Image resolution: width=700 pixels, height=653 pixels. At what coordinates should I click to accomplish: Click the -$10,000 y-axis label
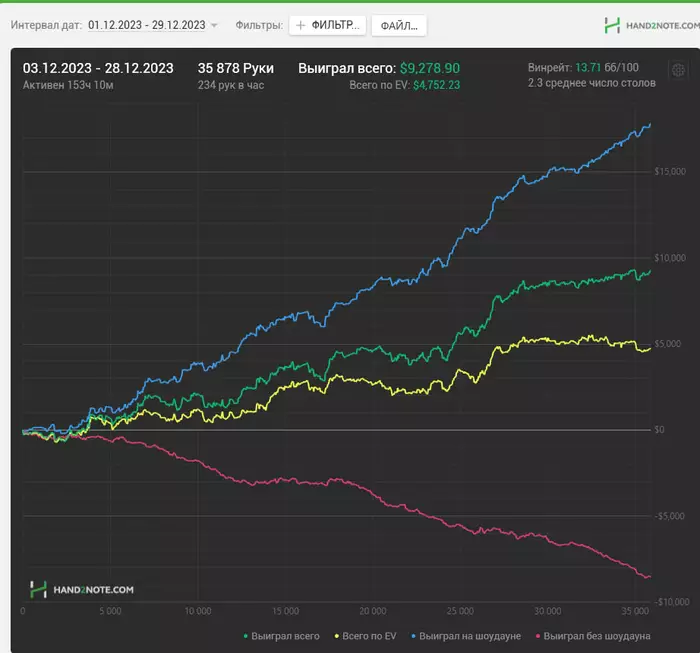pyautogui.click(x=672, y=602)
